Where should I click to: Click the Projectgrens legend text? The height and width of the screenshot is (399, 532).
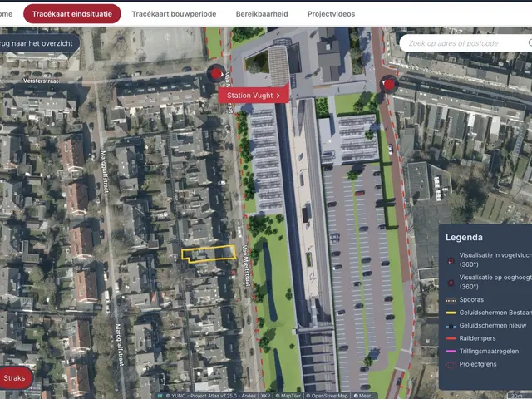(x=478, y=364)
